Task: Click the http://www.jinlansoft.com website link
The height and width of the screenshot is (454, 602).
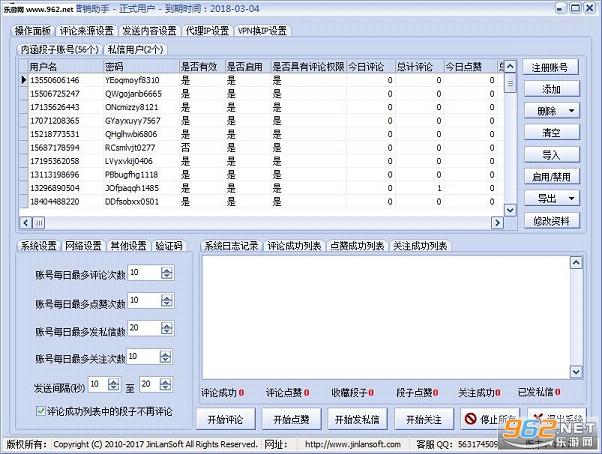Action: point(352,444)
